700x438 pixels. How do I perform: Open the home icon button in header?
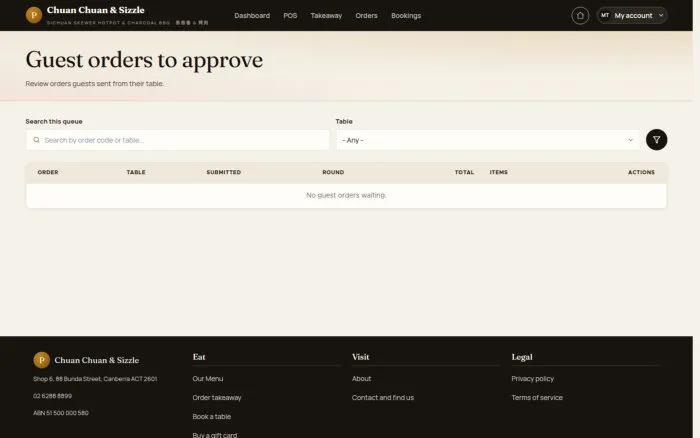click(x=580, y=16)
